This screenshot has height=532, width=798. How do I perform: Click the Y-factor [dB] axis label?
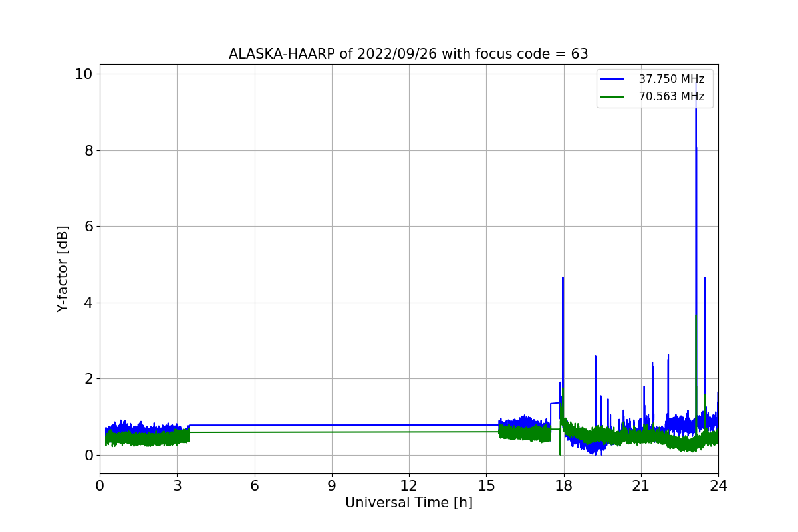(x=63, y=269)
